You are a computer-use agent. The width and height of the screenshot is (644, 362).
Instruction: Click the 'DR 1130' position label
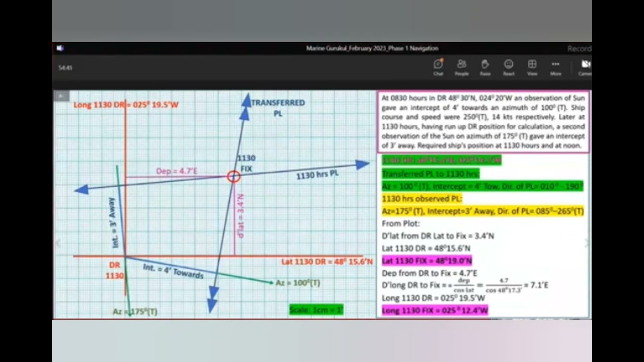click(x=115, y=270)
